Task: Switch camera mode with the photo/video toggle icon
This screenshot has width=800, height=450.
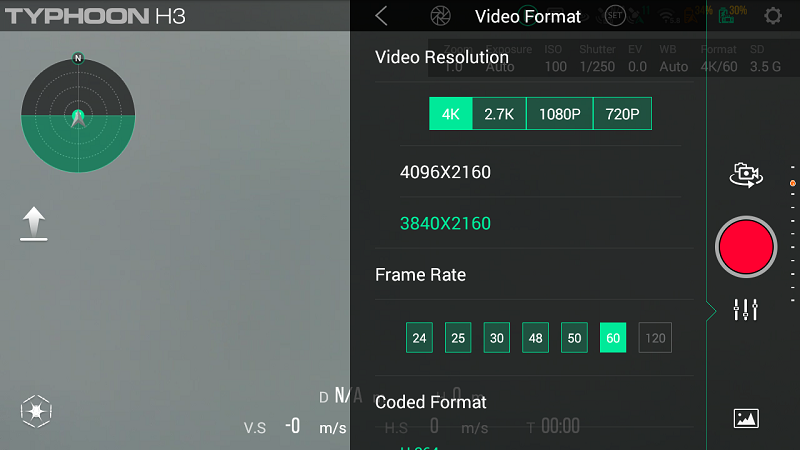Action: click(746, 175)
